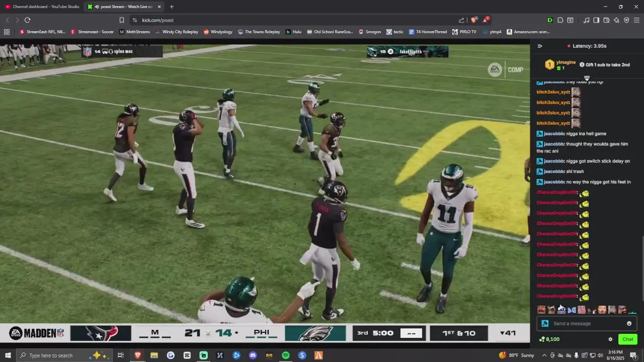Open The Towns Roleplay bookmark
Screen dimensions: 644x362
tap(259, 32)
